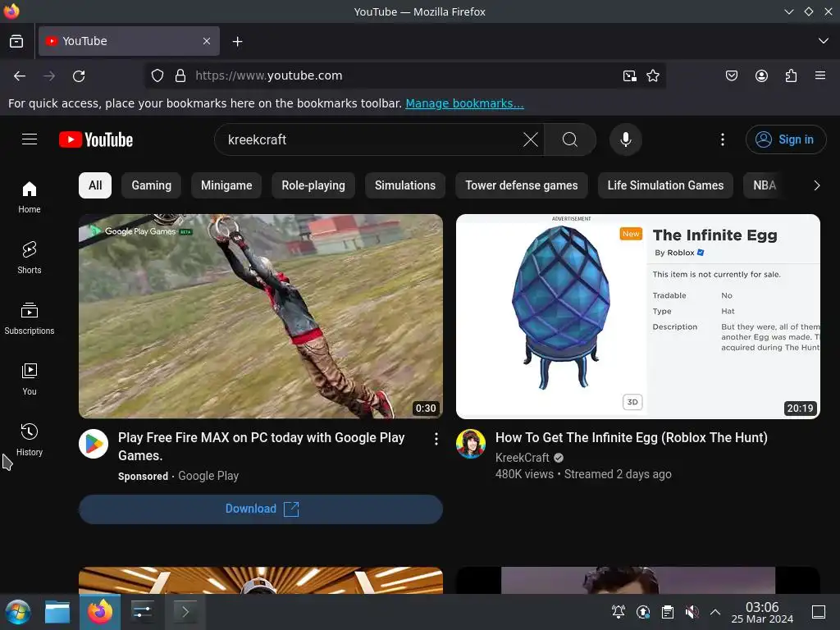
Task: Go to Home in sidebar
Action: (x=30, y=197)
